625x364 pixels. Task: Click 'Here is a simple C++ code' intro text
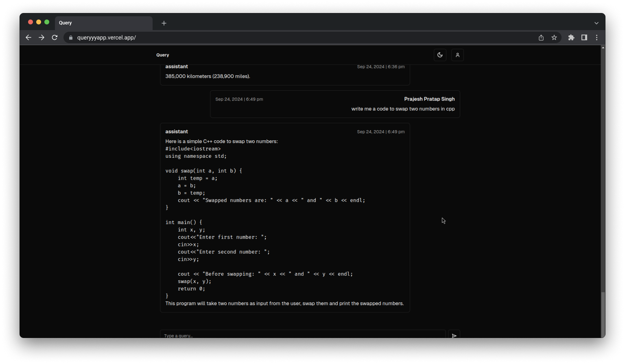coord(221,142)
